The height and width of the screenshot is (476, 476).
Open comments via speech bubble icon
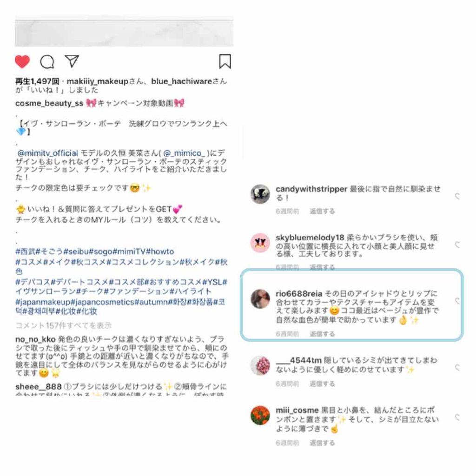pyautogui.click(x=47, y=62)
